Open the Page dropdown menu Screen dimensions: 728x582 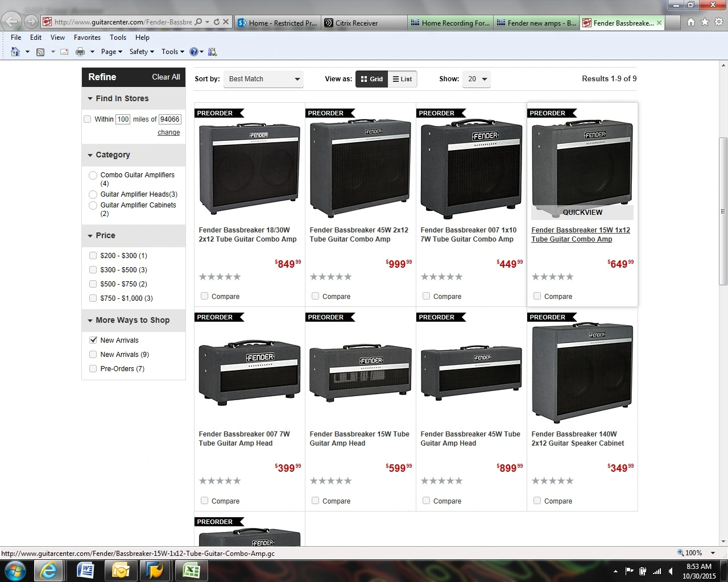click(111, 52)
